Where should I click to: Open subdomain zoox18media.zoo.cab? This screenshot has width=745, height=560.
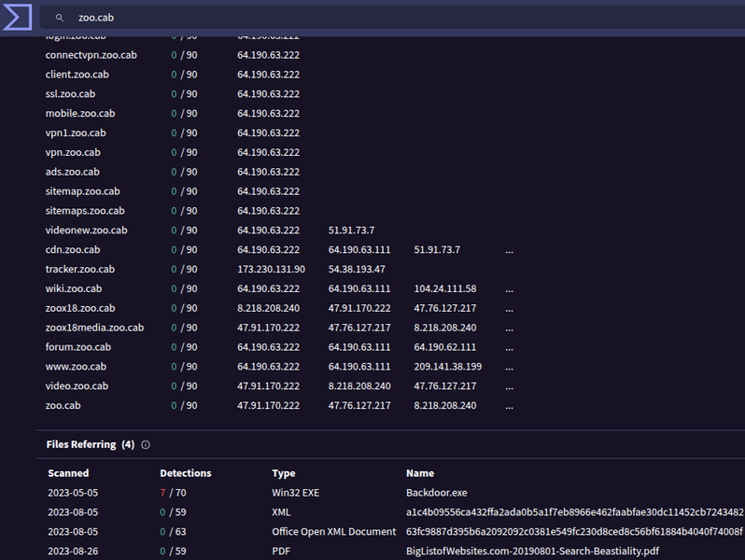(x=94, y=328)
